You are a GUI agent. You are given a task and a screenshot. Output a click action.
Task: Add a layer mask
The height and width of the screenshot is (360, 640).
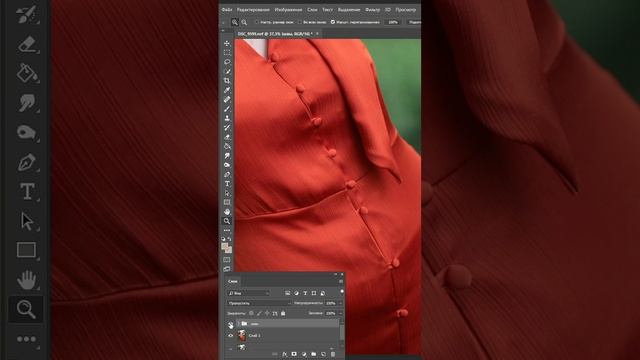coord(294,354)
